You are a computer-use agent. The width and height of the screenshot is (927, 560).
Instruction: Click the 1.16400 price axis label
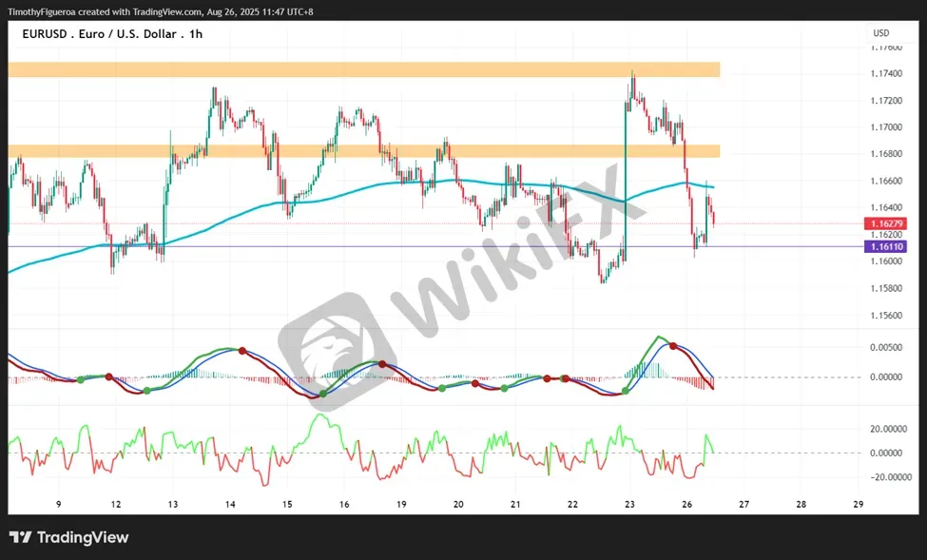point(886,207)
